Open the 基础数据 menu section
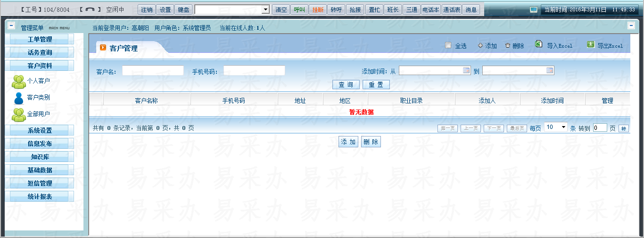This screenshot has width=644, height=238. click(40, 170)
